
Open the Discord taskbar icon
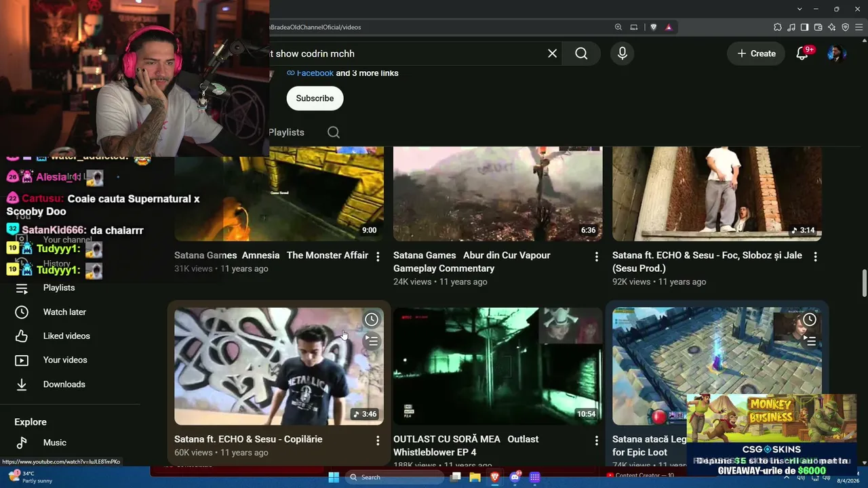515,477
